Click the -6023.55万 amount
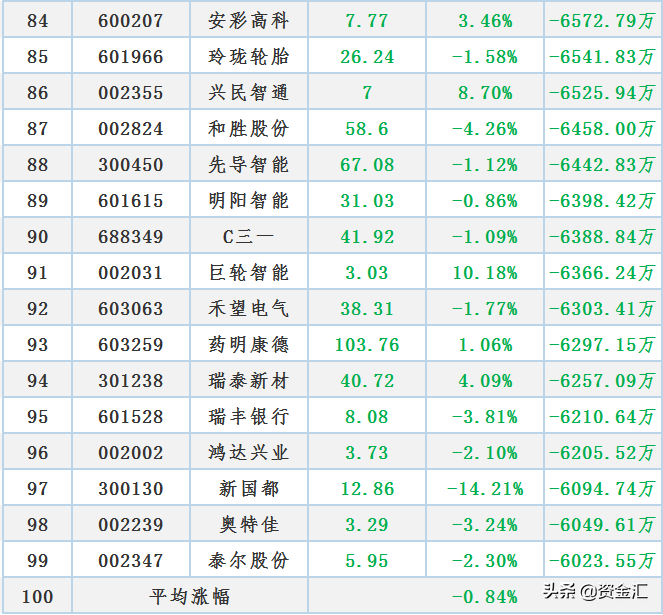The image size is (663, 615). [602, 560]
